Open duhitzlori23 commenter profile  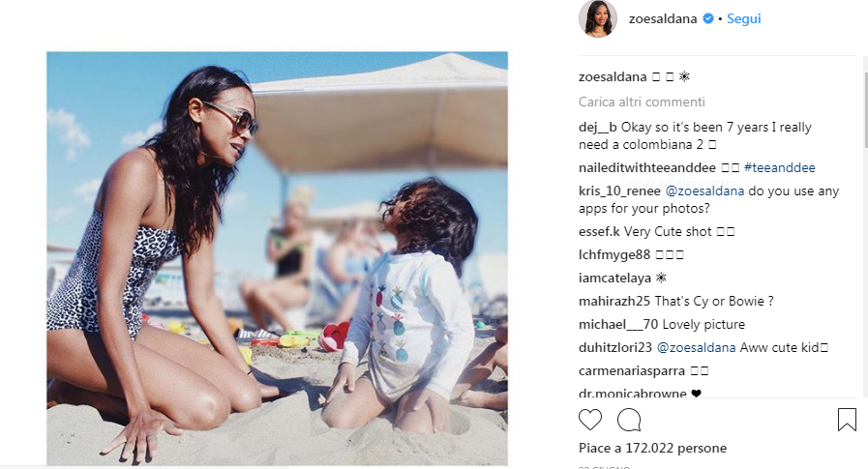tap(615, 348)
